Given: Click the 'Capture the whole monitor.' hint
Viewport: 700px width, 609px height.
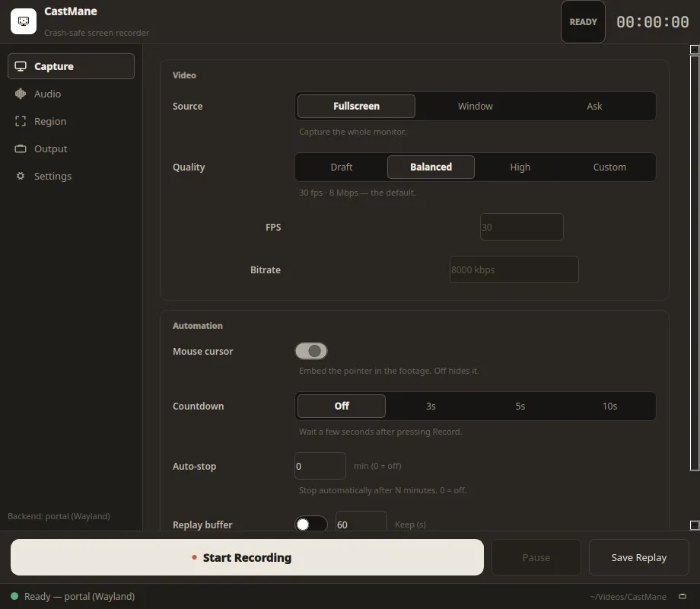Looking at the screenshot, I should point(352,132).
